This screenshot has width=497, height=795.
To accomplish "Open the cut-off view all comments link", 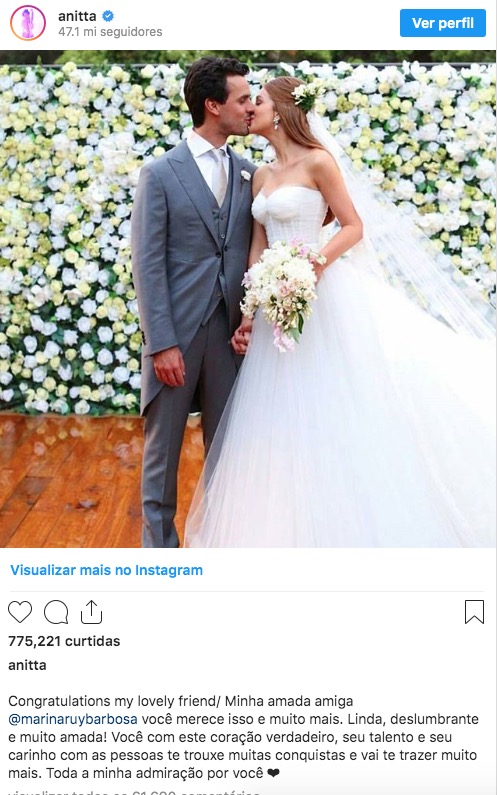I will [134, 792].
